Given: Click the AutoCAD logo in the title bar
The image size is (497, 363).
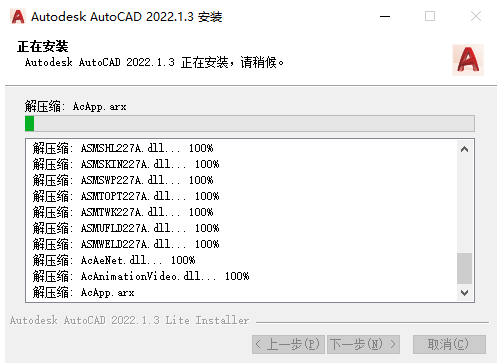Looking at the screenshot, I should coord(18,16).
